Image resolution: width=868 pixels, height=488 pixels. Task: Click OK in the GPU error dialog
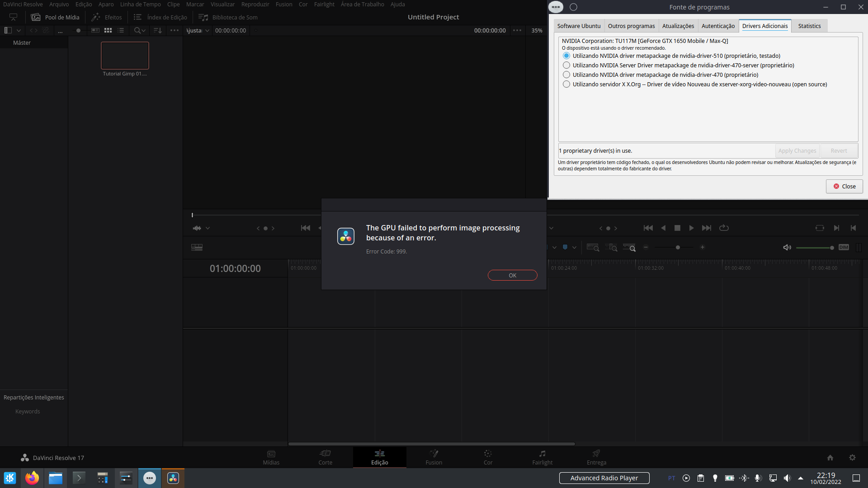512,275
